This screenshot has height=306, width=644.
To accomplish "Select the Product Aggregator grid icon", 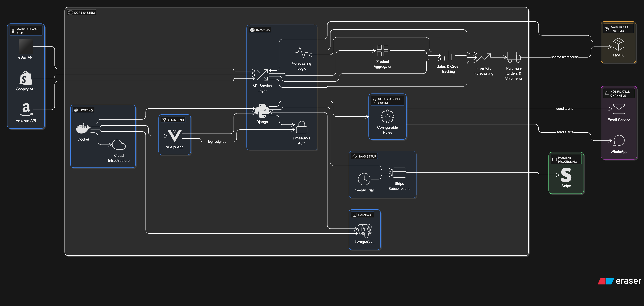I will (382, 50).
